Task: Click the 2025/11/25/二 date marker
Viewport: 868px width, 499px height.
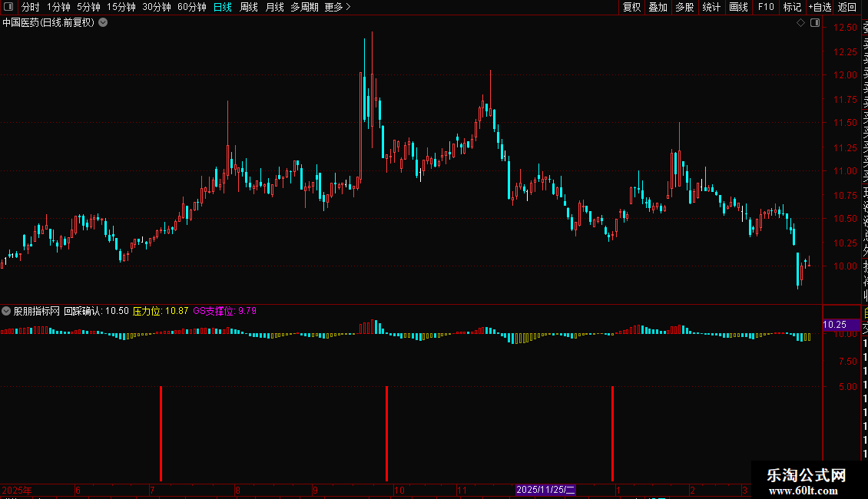Action: click(x=545, y=490)
